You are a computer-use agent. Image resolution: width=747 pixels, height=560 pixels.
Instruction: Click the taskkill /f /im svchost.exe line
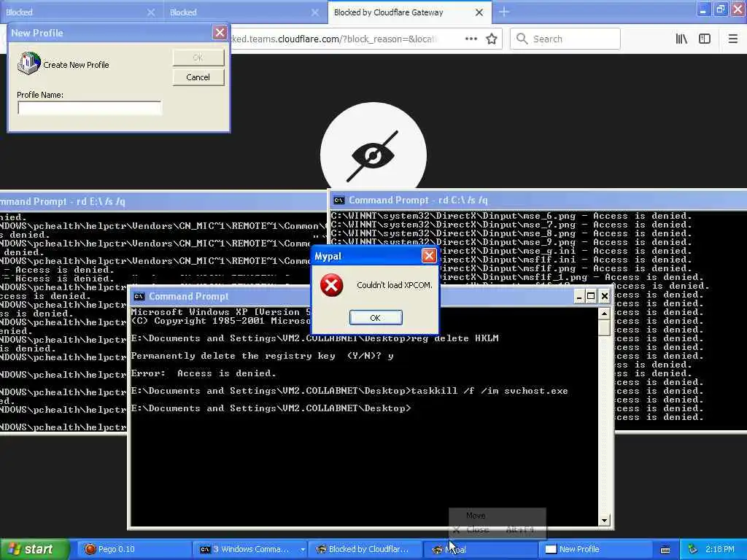(x=349, y=391)
